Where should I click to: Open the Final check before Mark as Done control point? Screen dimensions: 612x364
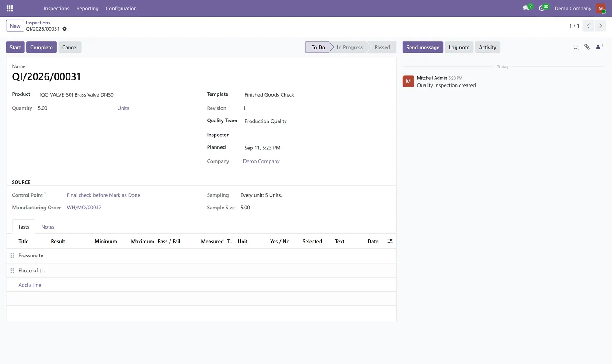click(104, 195)
